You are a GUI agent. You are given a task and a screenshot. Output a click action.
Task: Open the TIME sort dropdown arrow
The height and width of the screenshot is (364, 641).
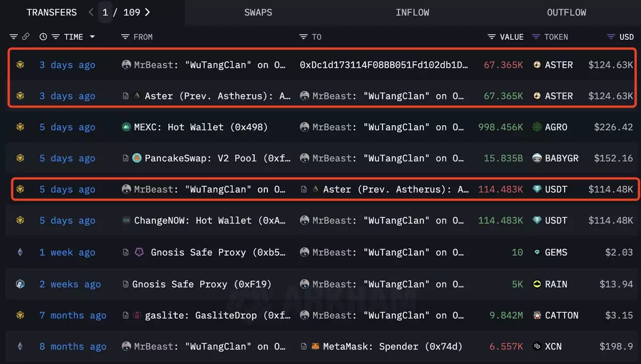92,37
